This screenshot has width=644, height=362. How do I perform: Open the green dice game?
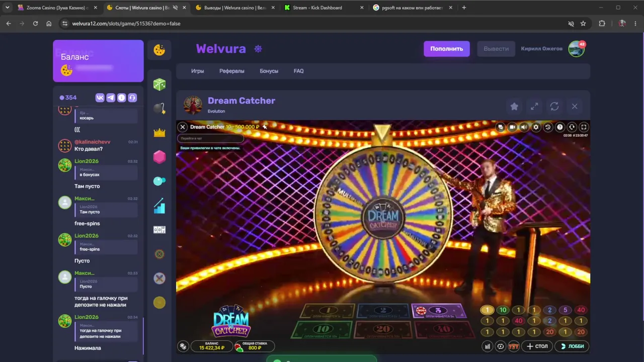click(159, 84)
